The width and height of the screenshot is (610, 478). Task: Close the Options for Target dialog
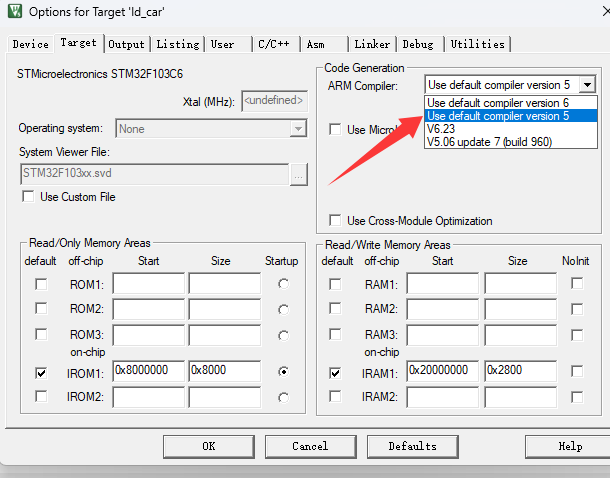[x=605, y=11]
